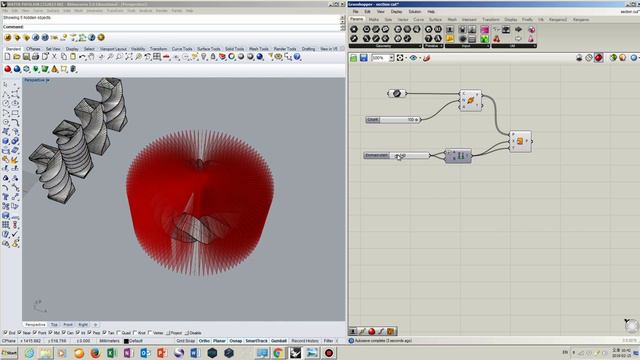Image resolution: width=640 pixels, height=360 pixels.
Task: Toggle the Point osnap checkbox
Action: pos(34,333)
